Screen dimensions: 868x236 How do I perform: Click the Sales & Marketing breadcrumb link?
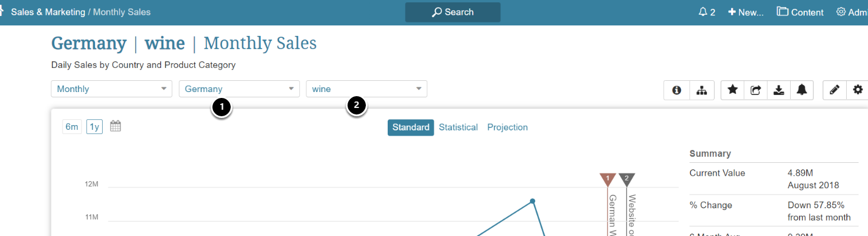click(48, 12)
